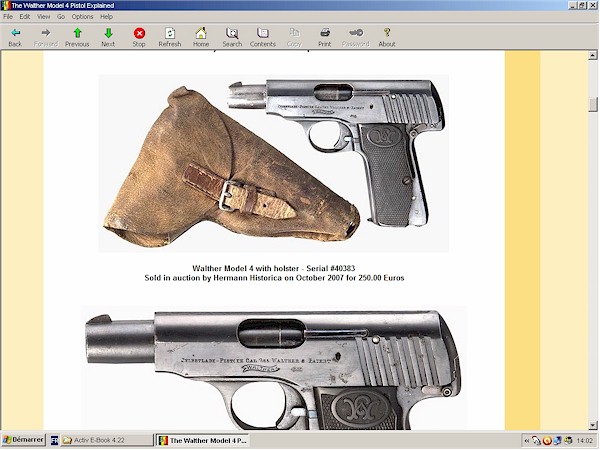Minimize the e-book window
This screenshot has width=600, height=450.
pos(573,5)
